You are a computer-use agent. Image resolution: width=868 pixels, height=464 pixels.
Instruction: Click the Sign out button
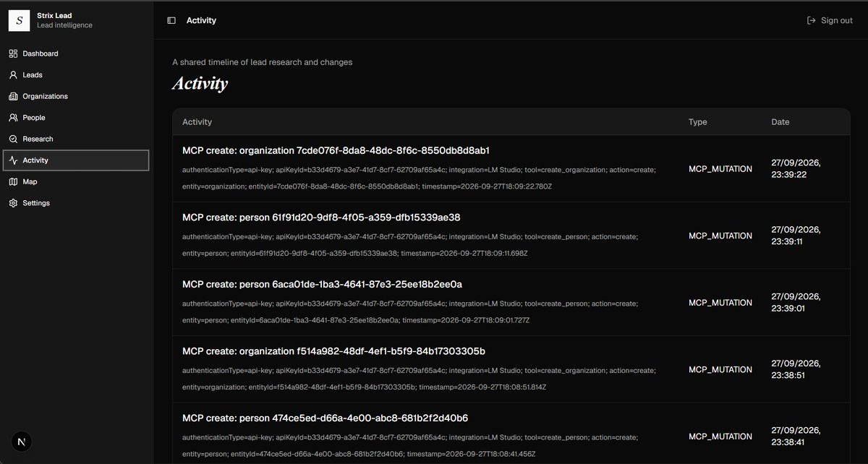[x=830, y=20]
